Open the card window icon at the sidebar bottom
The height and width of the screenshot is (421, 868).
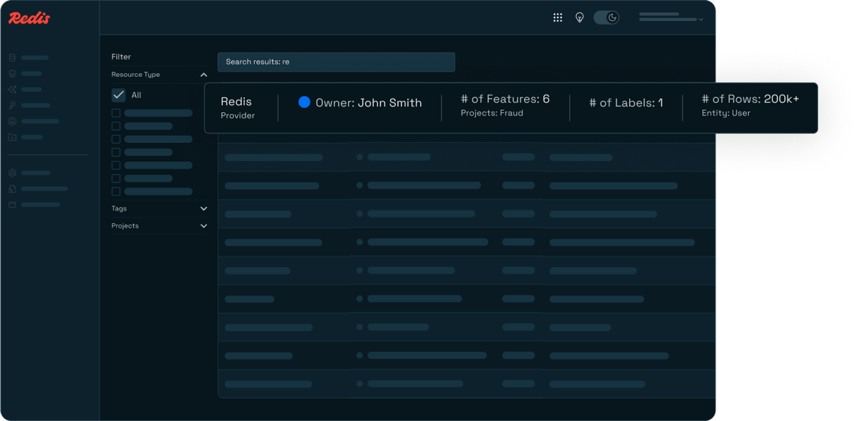(x=12, y=205)
